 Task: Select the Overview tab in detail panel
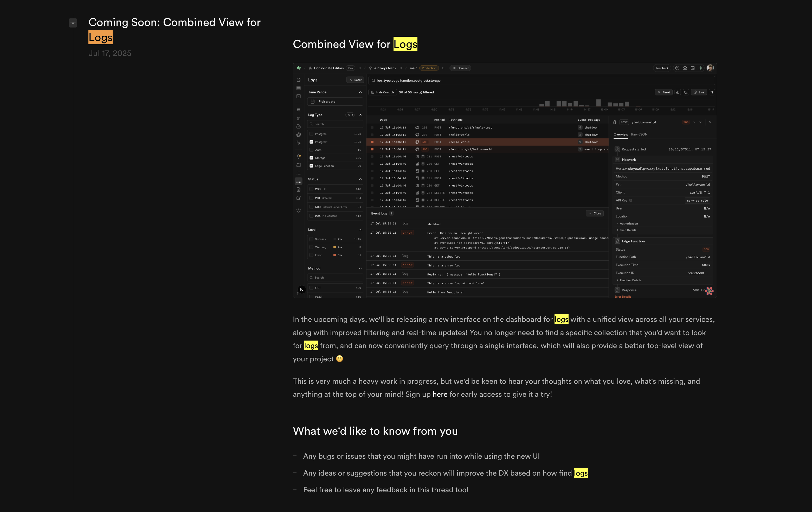click(x=621, y=134)
